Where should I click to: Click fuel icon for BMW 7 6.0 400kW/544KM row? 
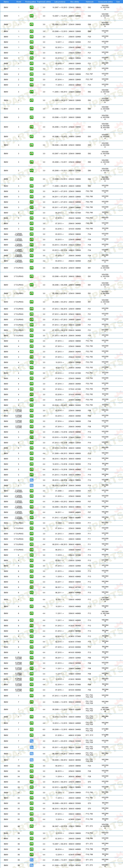(x=31, y=730)
